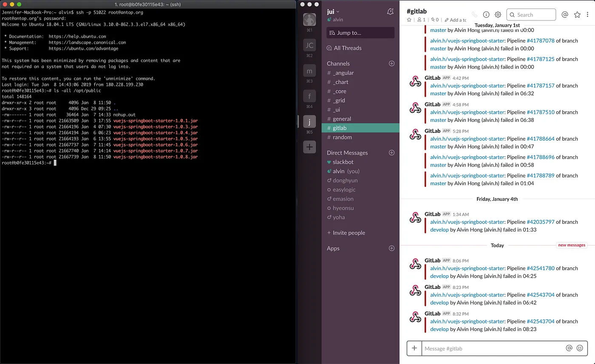Open mentions with the @ header icon
595x364 pixels.
tap(565, 14)
